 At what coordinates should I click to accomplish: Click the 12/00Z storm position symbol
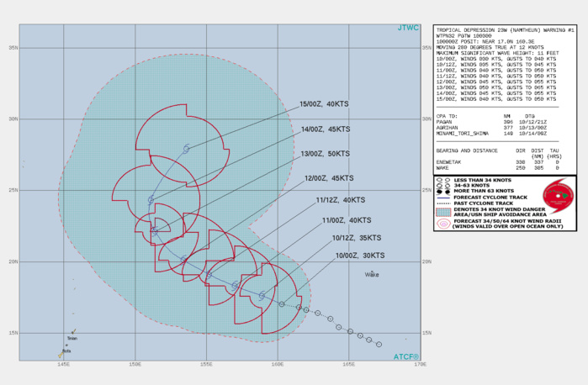coord(184,260)
